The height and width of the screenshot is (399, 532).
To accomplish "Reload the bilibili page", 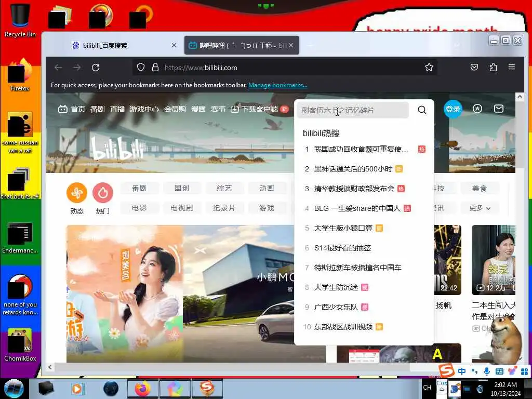I will 96,68.
